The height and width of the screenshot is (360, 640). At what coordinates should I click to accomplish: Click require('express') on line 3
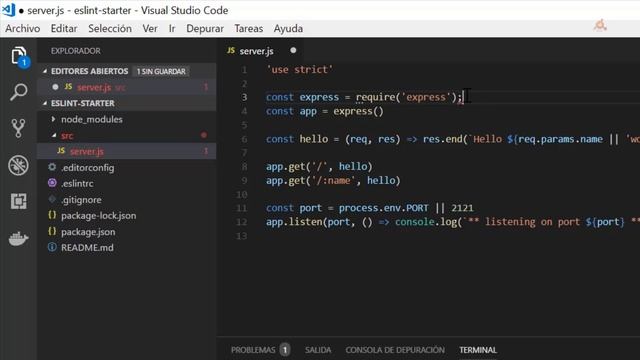click(x=406, y=97)
